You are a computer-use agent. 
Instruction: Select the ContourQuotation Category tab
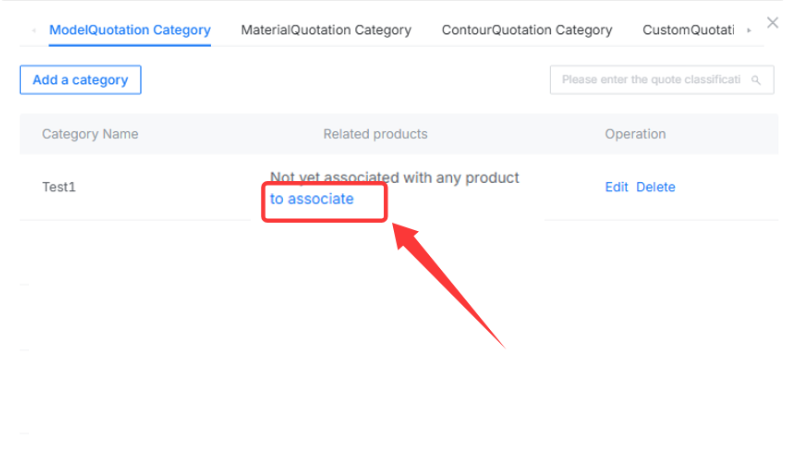(527, 30)
